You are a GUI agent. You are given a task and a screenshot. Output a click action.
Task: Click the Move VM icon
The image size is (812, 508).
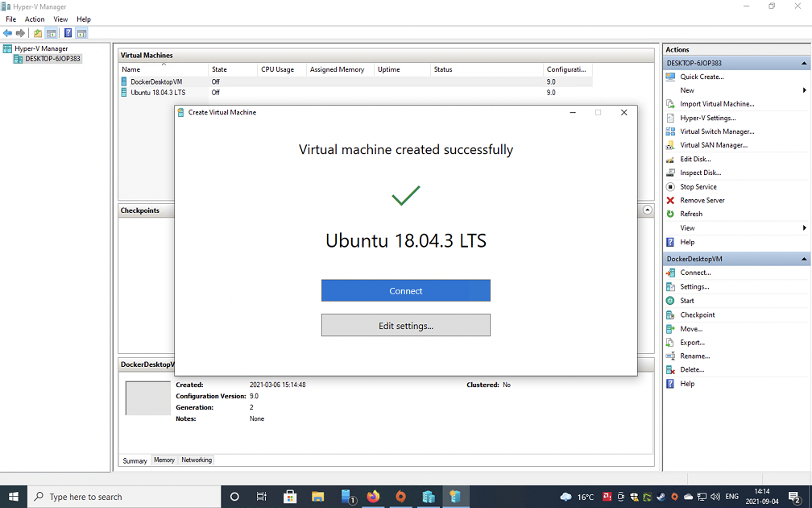[x=670, y=329]
